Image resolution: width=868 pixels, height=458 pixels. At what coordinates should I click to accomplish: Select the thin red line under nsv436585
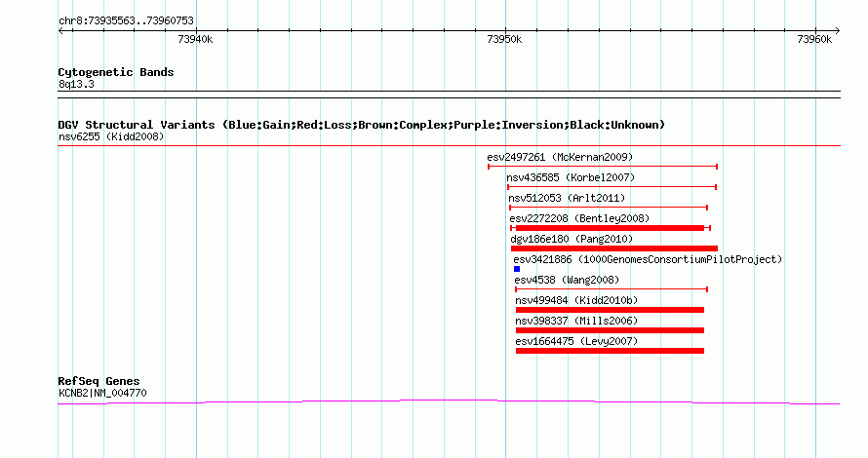click(x=612, y=187)
